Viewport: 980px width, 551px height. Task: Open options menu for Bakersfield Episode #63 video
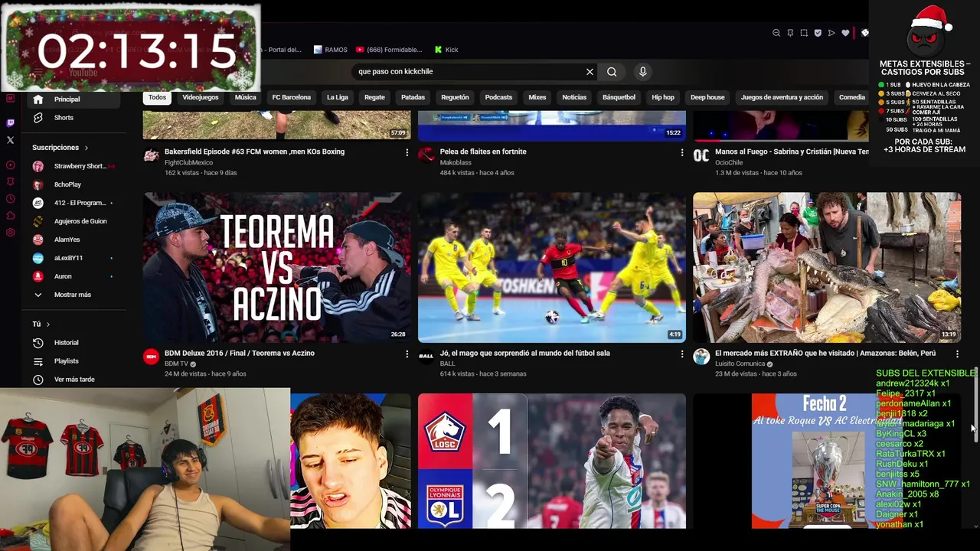[x=407, y=153]
